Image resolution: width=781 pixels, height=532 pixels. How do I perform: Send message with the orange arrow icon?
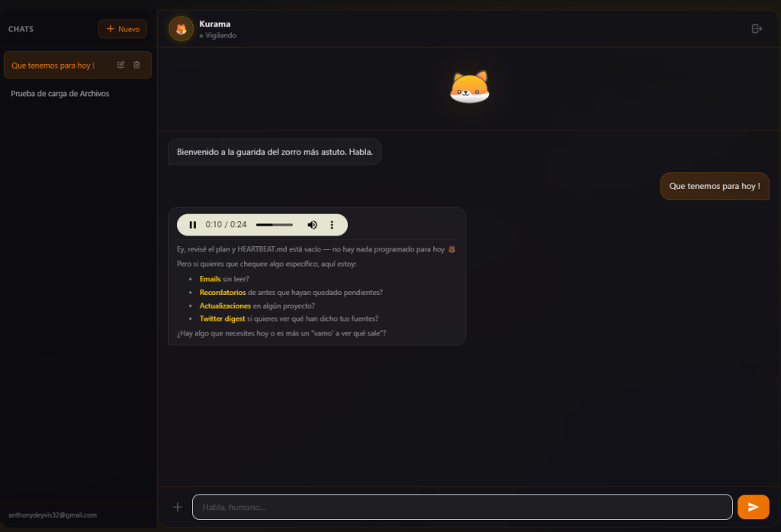pos(753,506)
